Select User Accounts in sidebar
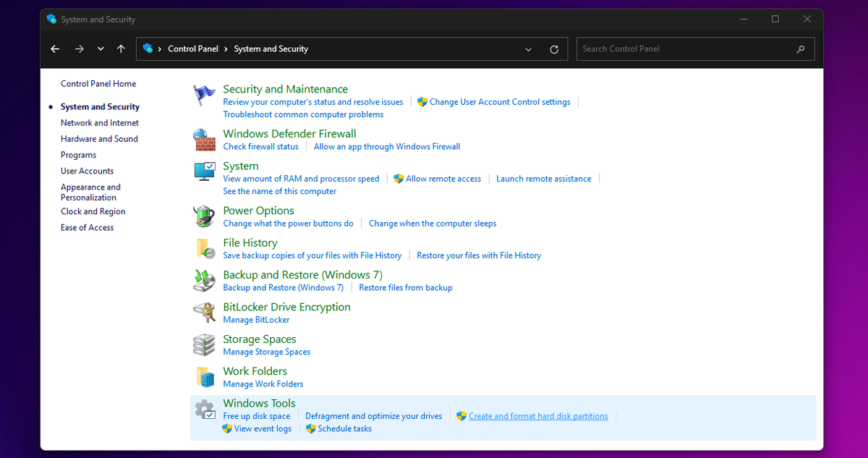 click(87, 171)
